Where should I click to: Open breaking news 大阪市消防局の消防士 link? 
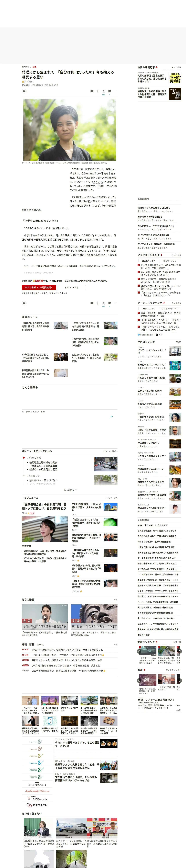67,650
